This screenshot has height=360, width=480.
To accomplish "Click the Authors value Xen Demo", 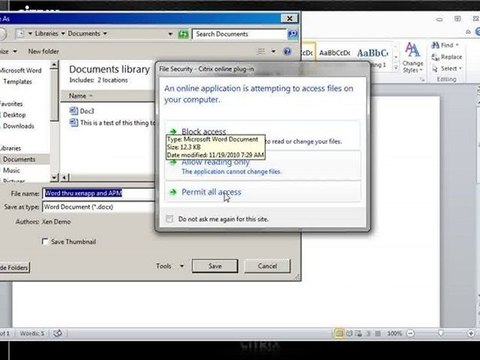I will [x=56, y=222].
